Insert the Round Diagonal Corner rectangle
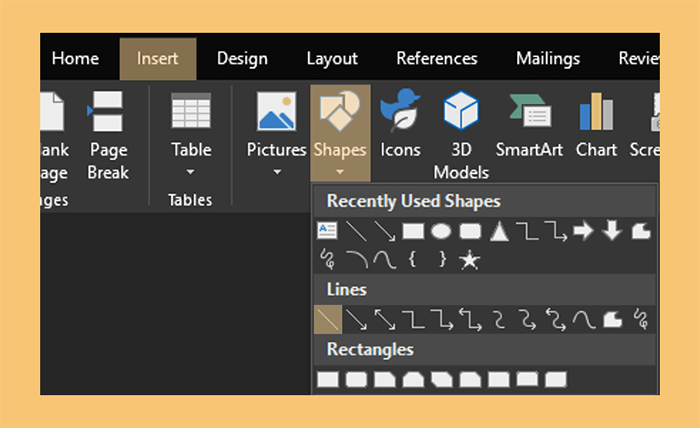 point(556,380)
